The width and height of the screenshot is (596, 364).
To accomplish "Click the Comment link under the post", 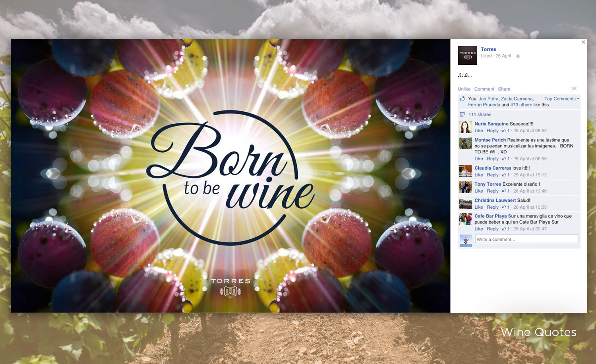I will [x=484, y=89].
